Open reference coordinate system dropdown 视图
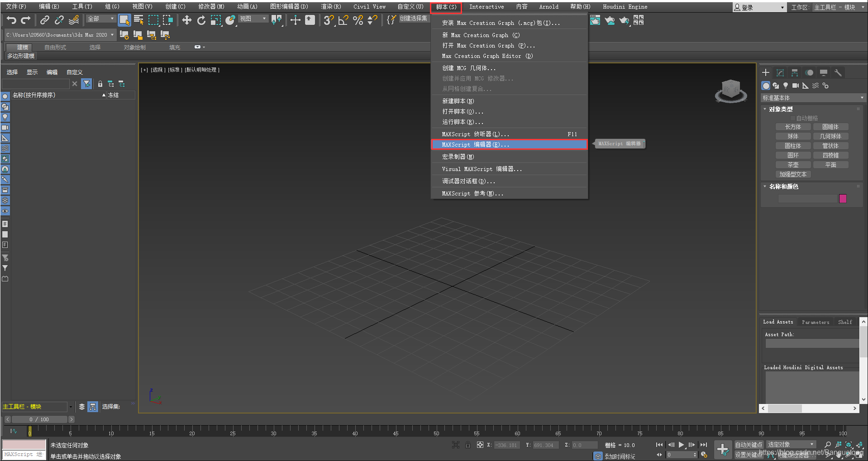The width and height of the screenshot is (868, 461). click(253, 19)
